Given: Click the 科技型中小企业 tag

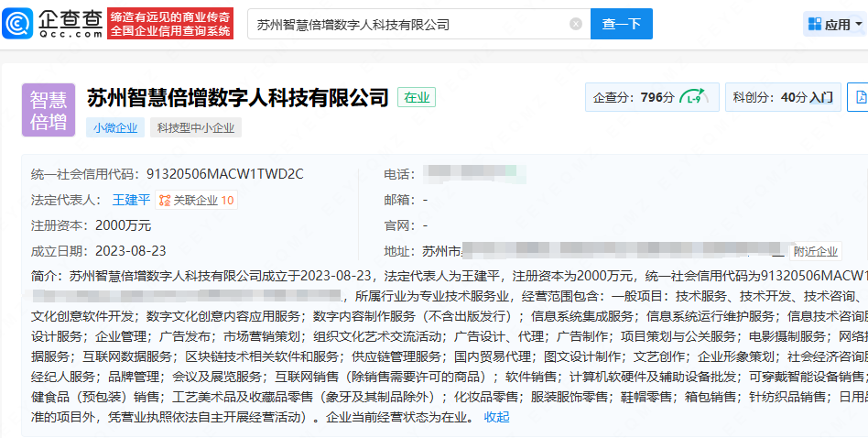Looking at the screenshot, I should pos(195,128).
